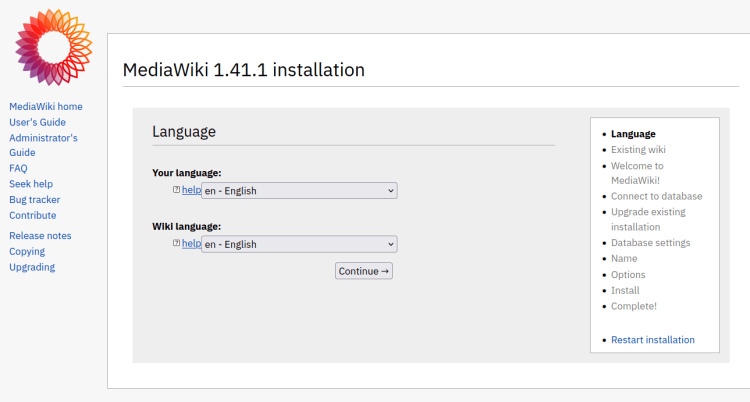View the Release notes link
This screenshot has width=750, height=402.
[40, 236]
